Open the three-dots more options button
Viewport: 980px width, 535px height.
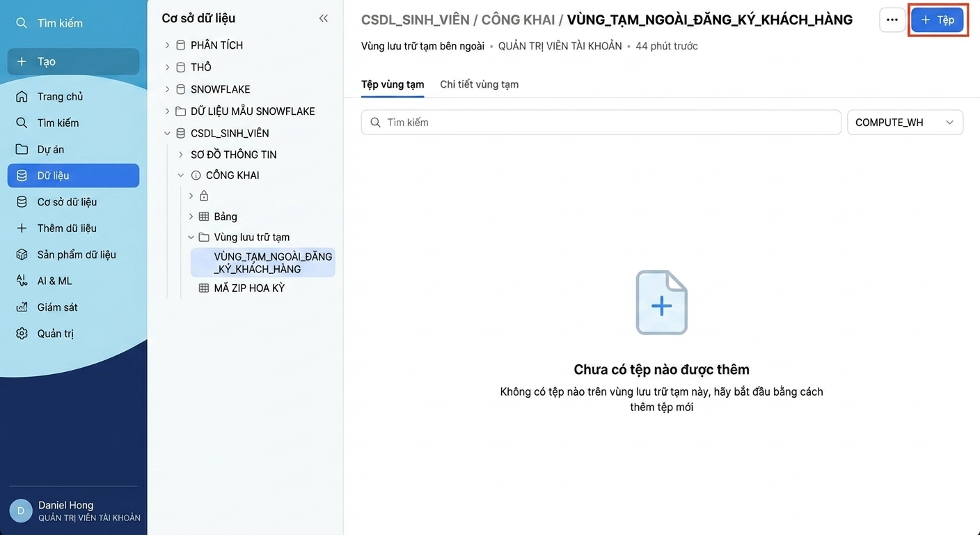point(892,20)
